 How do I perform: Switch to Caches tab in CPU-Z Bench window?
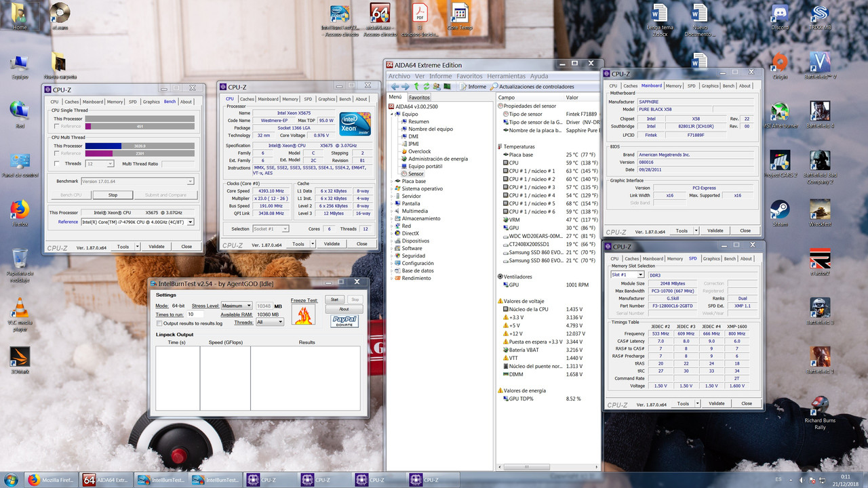click(72, 102)
